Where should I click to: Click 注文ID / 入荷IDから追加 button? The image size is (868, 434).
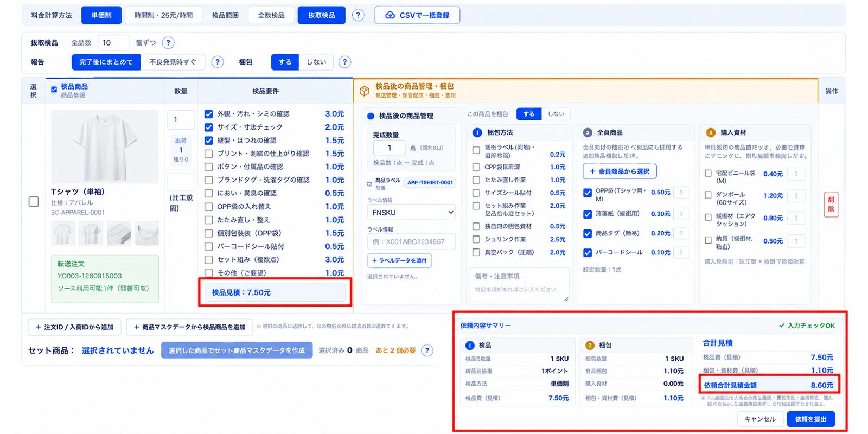(74, 327)
